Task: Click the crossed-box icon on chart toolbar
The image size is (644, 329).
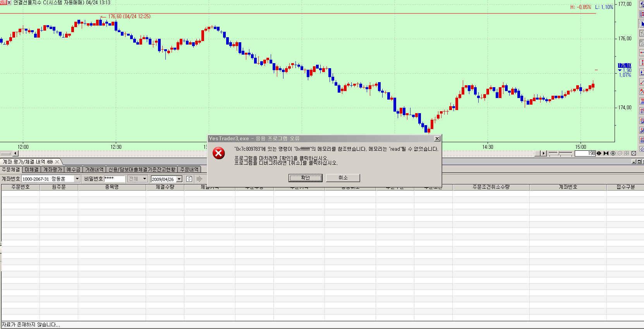Action: point(634,153)
